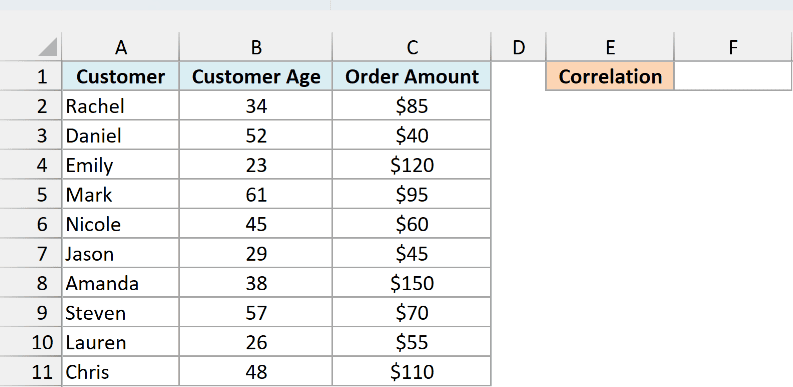Image resolution: width=793 pixels, height=387 pixels.
Task: Click Mark's age value 61
Action: point(256,194)
